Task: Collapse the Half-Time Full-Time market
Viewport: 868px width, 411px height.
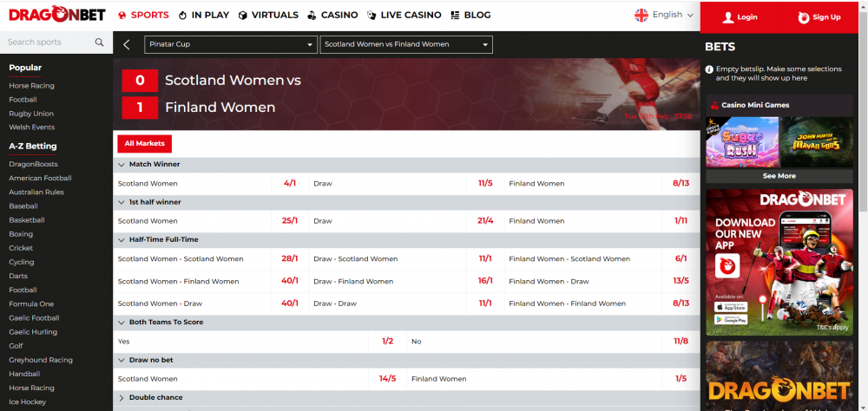Action: click(x=406, y=239)
